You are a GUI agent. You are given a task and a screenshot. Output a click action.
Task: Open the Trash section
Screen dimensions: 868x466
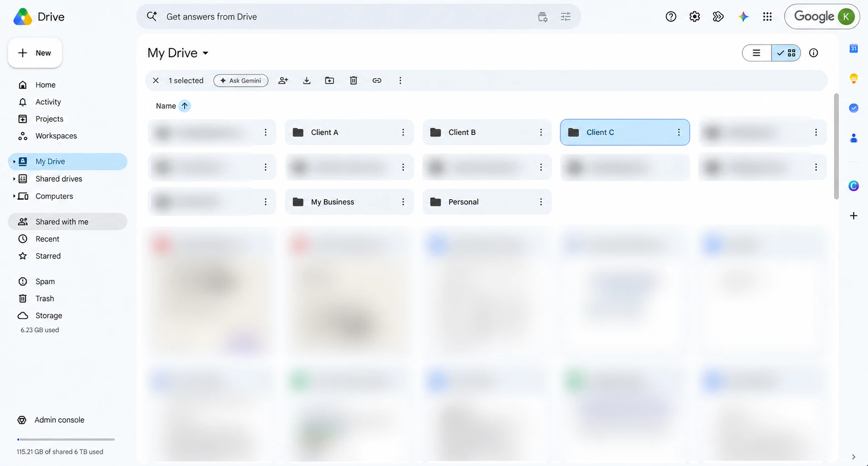point(68,299)
